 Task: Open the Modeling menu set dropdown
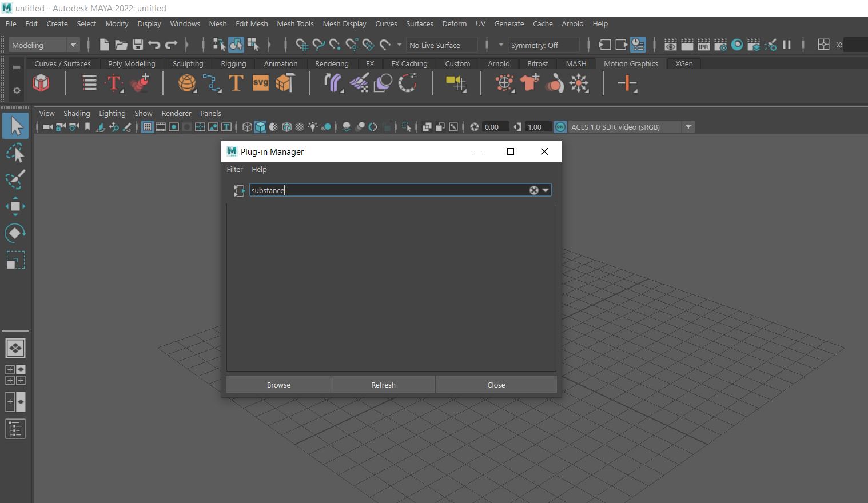73,45
